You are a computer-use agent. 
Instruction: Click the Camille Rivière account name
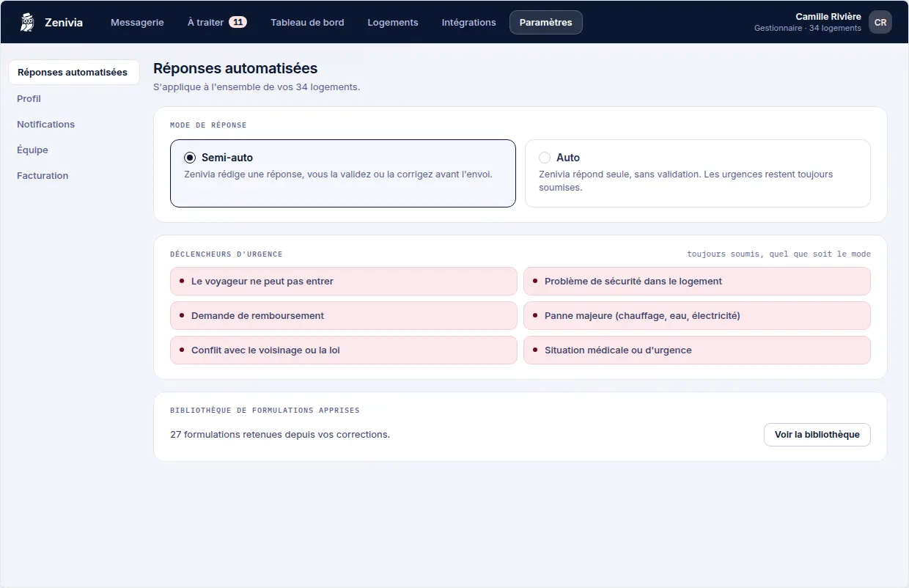tap(828, 16)
